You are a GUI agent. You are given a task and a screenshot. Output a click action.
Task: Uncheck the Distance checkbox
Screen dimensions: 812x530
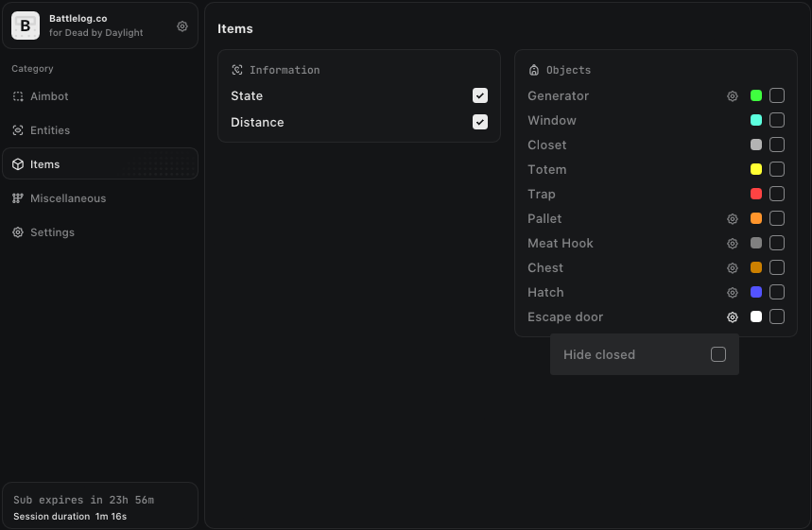coord(480,122)
